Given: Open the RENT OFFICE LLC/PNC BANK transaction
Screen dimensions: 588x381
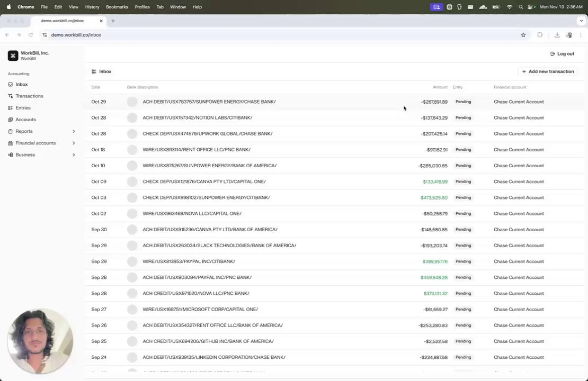Looking at the screenshot, I should (334, 149).
